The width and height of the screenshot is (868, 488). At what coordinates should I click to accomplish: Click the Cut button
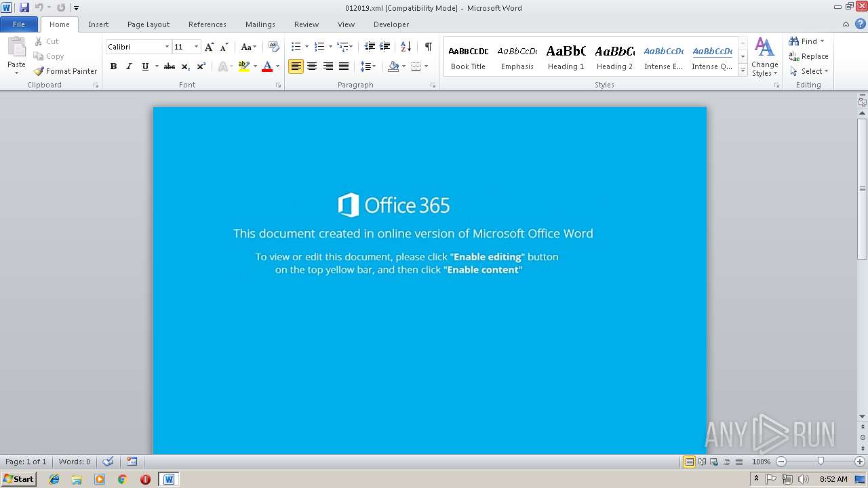pos(47,41)
